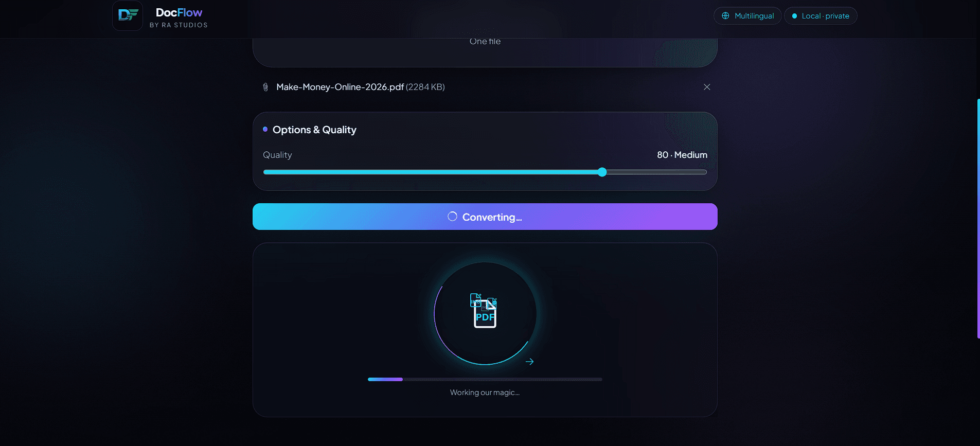Click the Converting… button
Screen dimensions: 980x446
coord(485,217)
